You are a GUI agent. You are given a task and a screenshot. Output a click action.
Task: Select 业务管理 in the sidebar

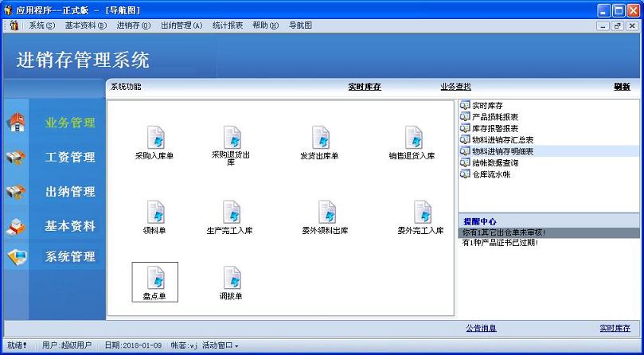(70, 123)
